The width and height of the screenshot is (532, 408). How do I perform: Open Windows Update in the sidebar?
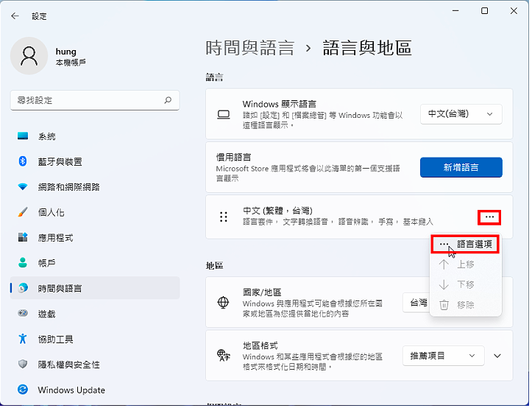[95, 390]
